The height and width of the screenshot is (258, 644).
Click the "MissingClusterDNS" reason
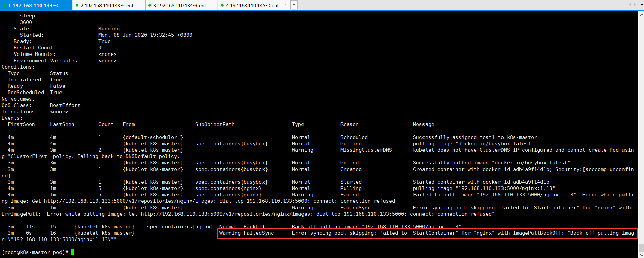coord(366,150)
